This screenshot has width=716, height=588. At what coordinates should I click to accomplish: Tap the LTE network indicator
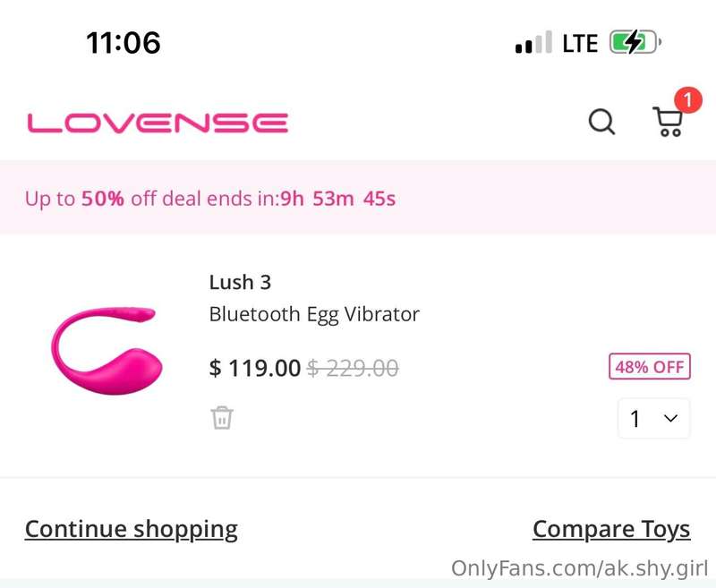click(x=580, y=44)
